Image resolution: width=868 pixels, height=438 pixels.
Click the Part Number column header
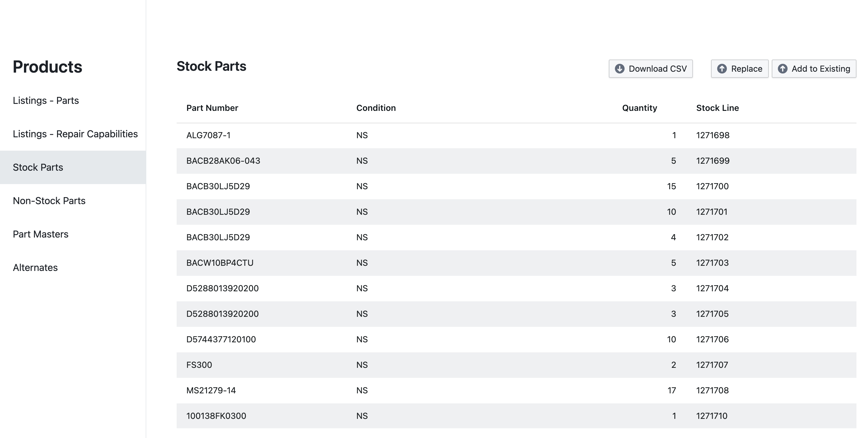212,108
